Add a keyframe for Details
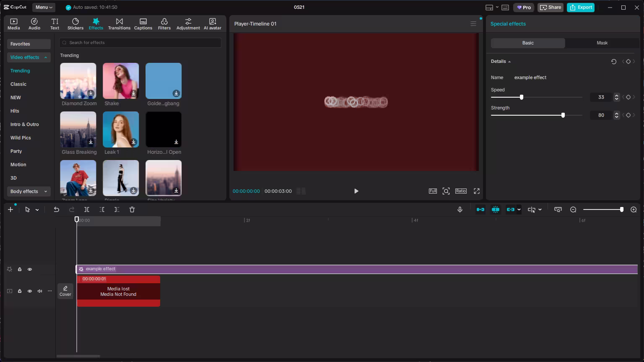Viewport: 644px width, 362px height. tap(628, 62)
